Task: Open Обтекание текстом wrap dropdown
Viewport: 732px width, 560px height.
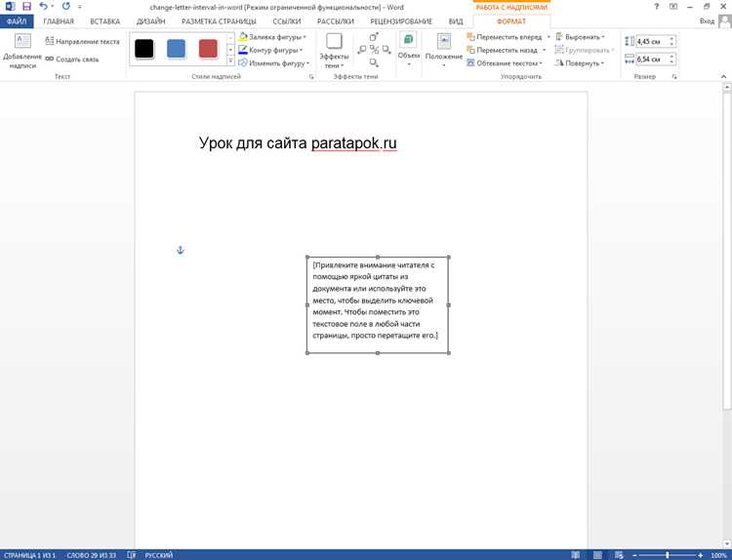Action: pos(506,63)
